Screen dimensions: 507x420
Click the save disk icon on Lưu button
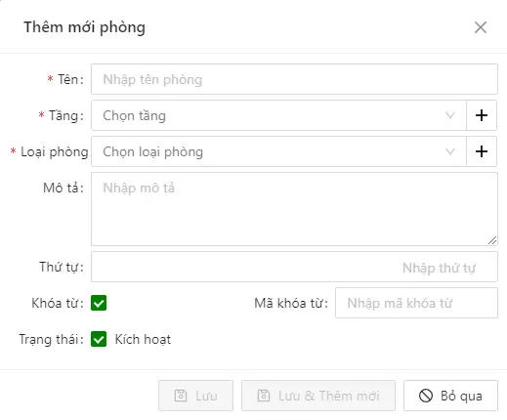[x=181, y=396]
